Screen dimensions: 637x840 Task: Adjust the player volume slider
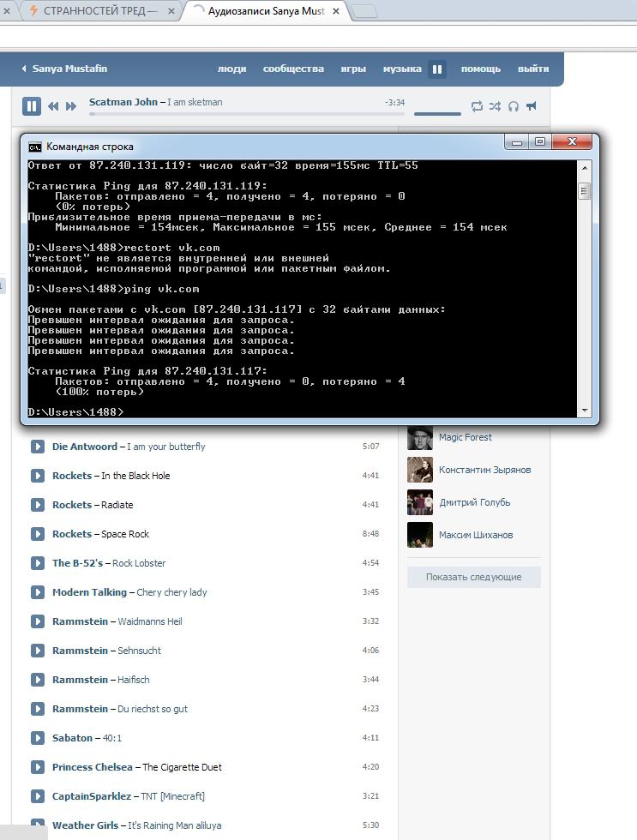coord(437,113)
